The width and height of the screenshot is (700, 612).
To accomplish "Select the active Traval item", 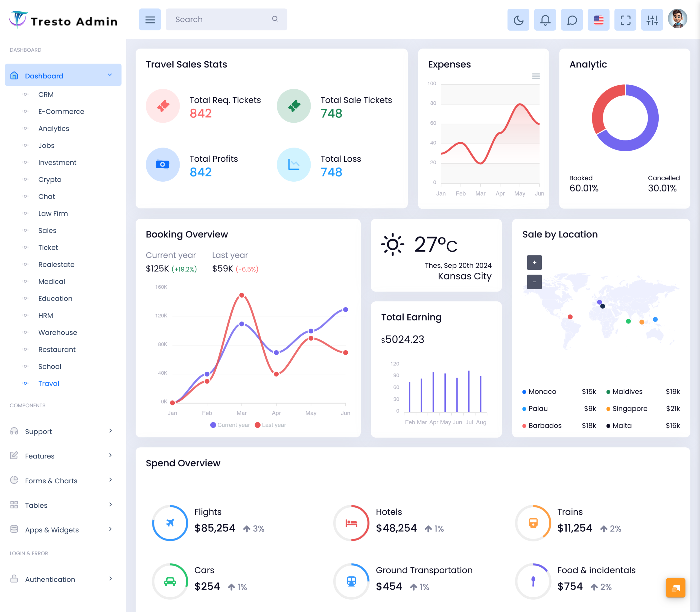I will (49, 384).
